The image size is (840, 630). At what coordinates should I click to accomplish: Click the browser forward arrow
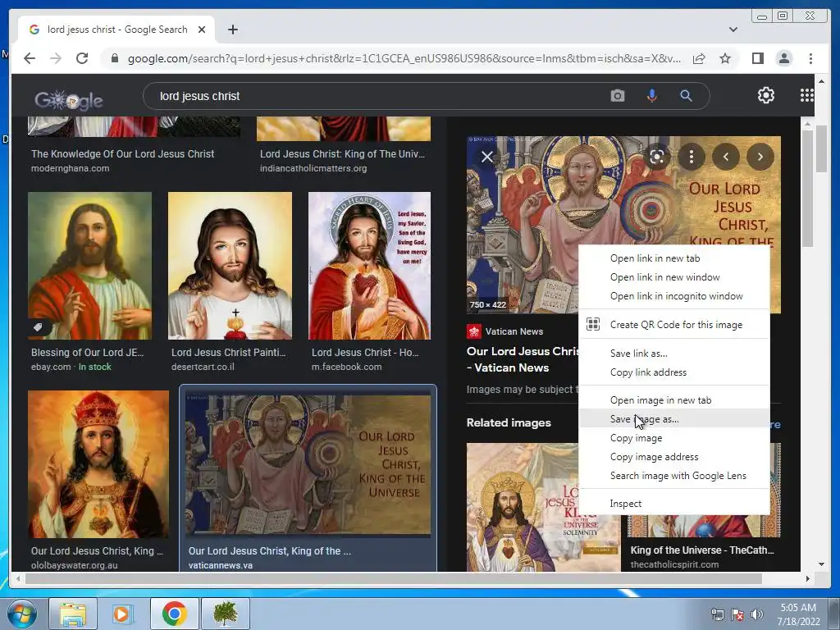click(x=56, y=58)
